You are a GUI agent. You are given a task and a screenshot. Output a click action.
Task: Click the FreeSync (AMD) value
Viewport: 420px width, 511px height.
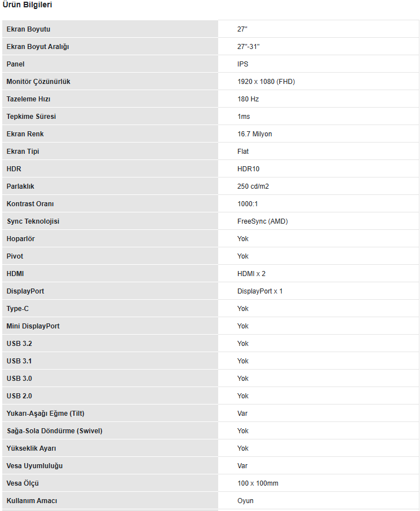click(x=263, y=221)
